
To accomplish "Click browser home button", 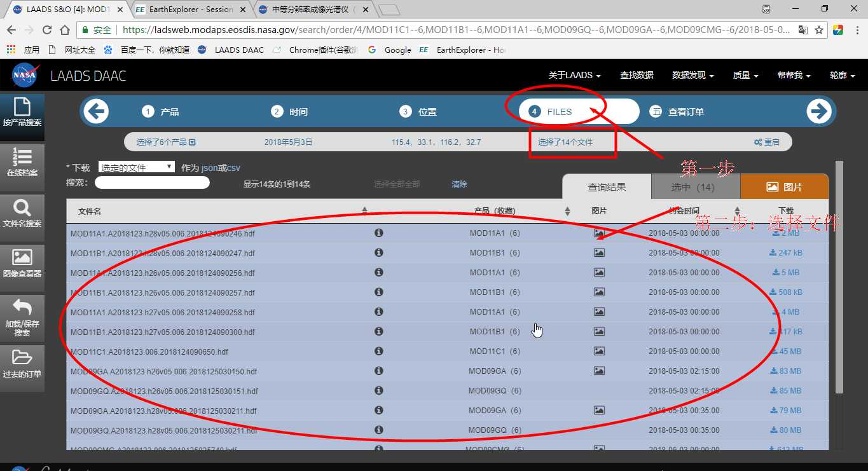I will [64, 30].
